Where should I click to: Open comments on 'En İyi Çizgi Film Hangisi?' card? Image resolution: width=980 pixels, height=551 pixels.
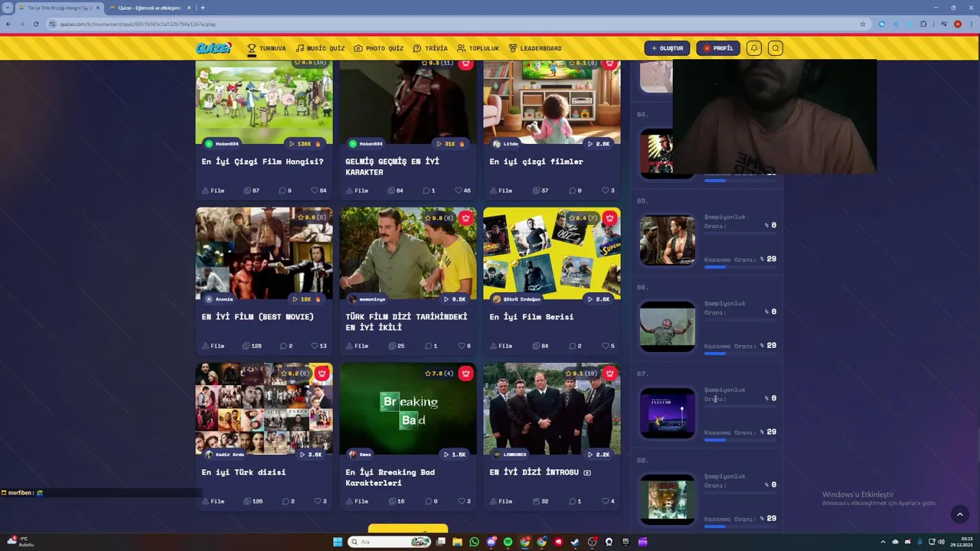(x=286, y=191)
